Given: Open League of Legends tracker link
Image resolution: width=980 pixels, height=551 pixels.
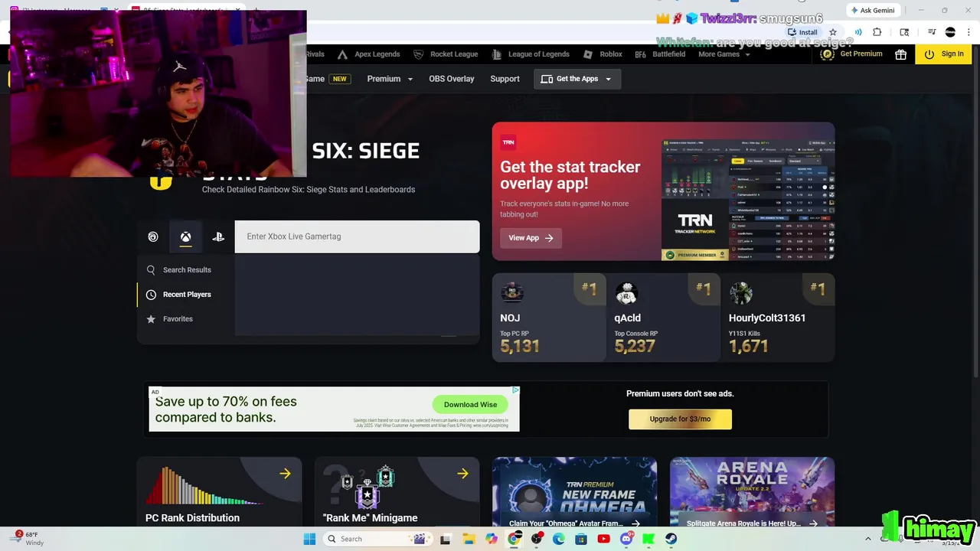Looking at the screenshot, I should 531,54.
